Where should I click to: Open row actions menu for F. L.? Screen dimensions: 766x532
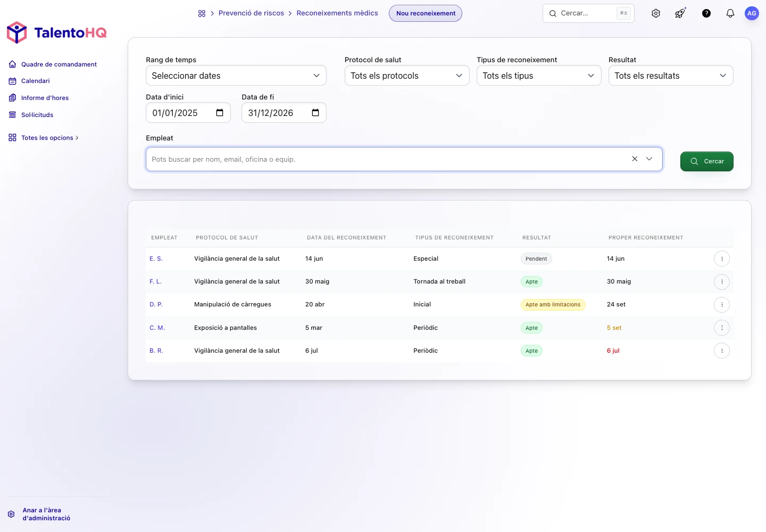[722, 282]
